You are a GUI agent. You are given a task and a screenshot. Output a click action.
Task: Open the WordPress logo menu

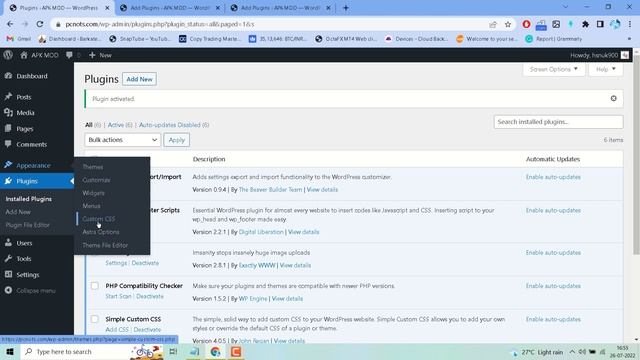tap(8, 55)
